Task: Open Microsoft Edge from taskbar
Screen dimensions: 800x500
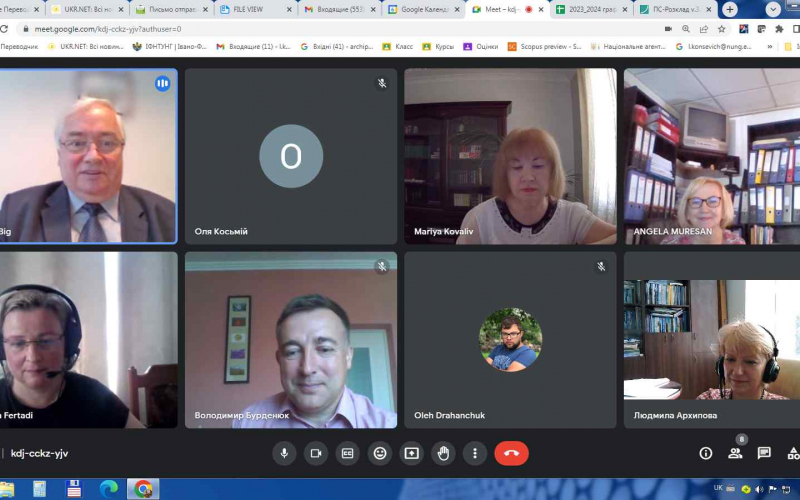Action: point(109,489)
